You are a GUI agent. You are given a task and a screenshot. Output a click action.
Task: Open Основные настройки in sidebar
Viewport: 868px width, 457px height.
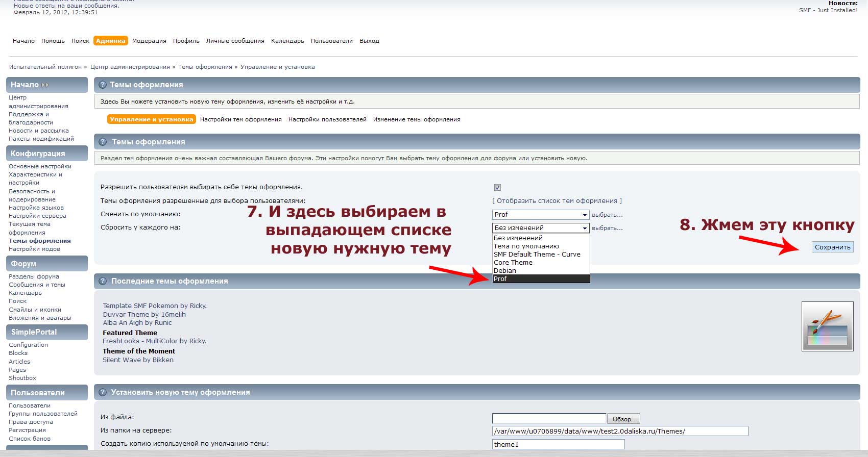tap(40, 167)
